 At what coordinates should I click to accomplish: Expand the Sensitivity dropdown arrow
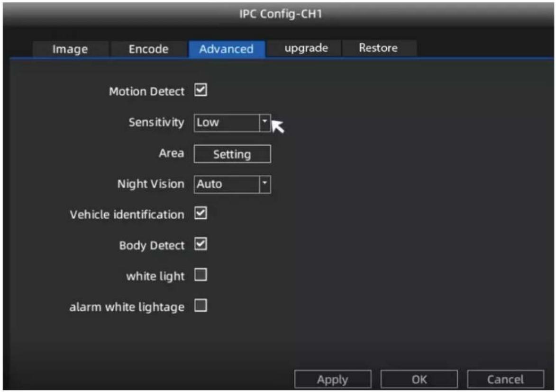pos(265,123)
